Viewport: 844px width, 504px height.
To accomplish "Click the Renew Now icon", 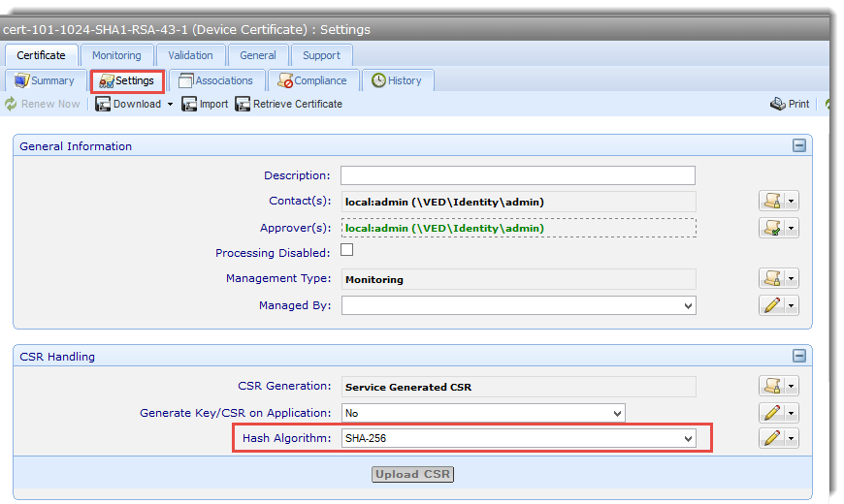I will [11, 104].
